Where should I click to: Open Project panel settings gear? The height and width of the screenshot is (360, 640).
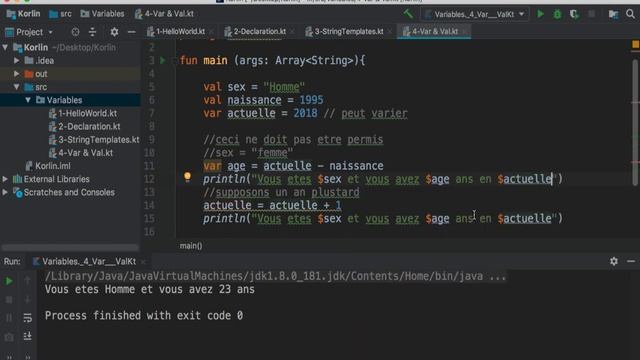114,32
